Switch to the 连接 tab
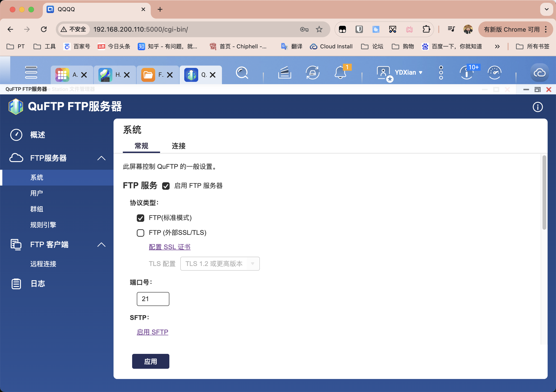The width and height of the screenshot is (556, 392). (179, 146)
